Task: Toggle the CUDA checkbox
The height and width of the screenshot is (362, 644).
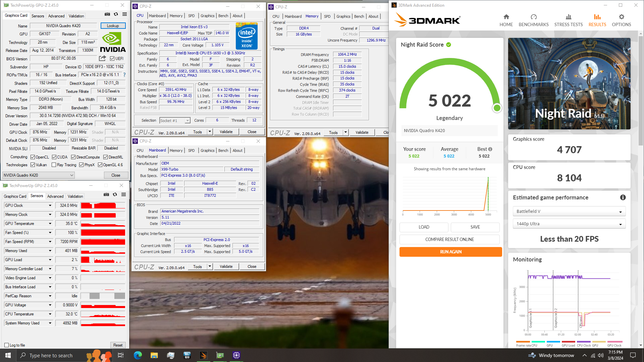Action: (x=54, y=157)
